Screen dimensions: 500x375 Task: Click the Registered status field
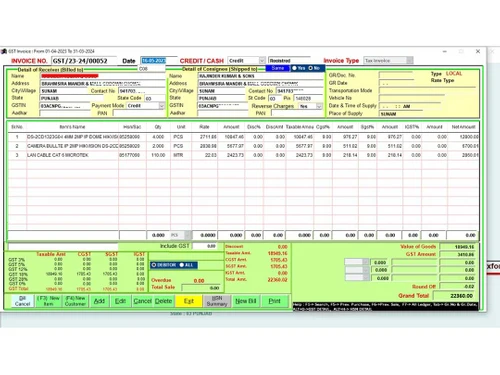click(289, 60)
